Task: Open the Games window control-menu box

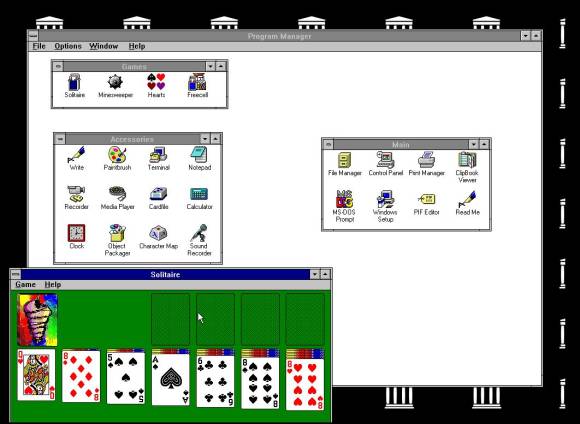Action: click(x=58, y=67)
